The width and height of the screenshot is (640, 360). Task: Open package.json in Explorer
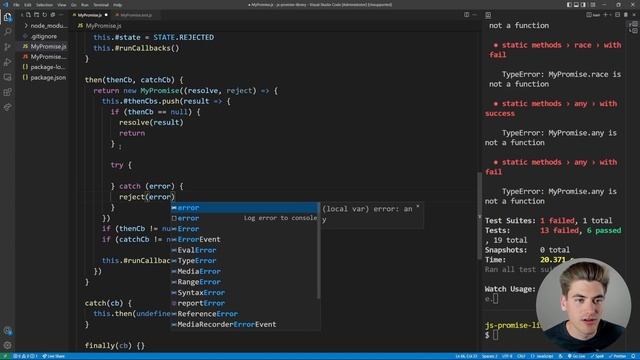pos(45,77)
